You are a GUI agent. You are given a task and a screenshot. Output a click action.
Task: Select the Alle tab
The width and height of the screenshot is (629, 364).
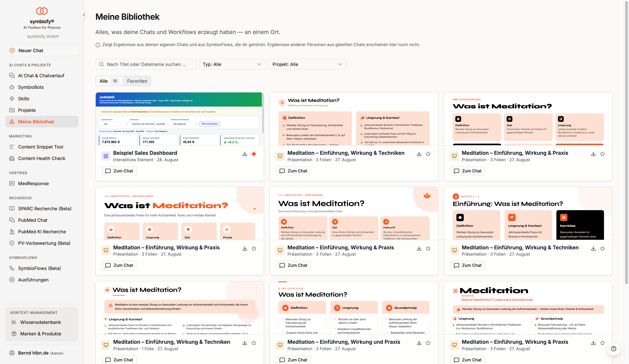(x=109, y=81)
